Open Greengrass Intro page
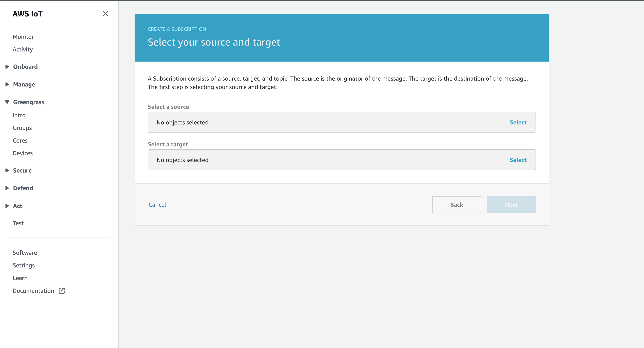644x348 pixels. tap(19, 115)
